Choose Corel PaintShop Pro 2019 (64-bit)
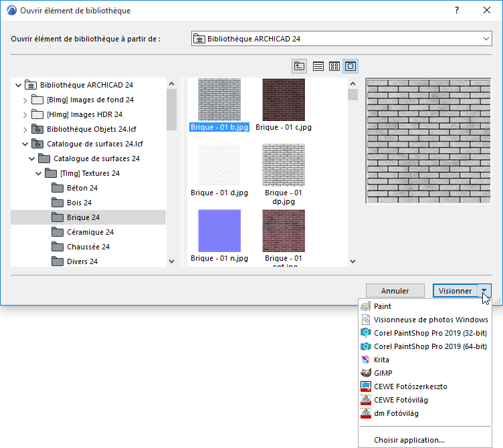Screen dimensions: 503x448 click(x=425, y=346)
